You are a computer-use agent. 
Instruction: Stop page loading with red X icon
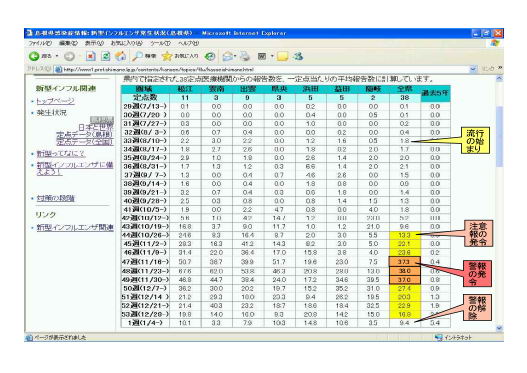91,56
